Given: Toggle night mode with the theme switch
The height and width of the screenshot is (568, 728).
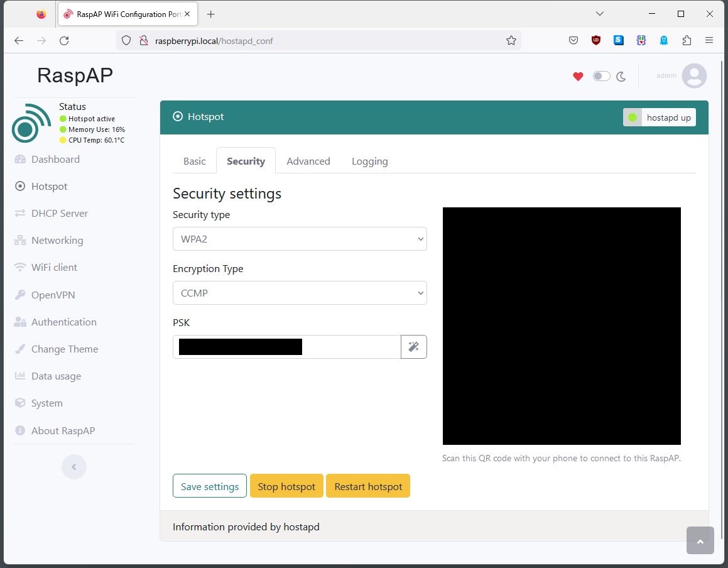Looking at the screenshot, I should [x=601, y=75].
